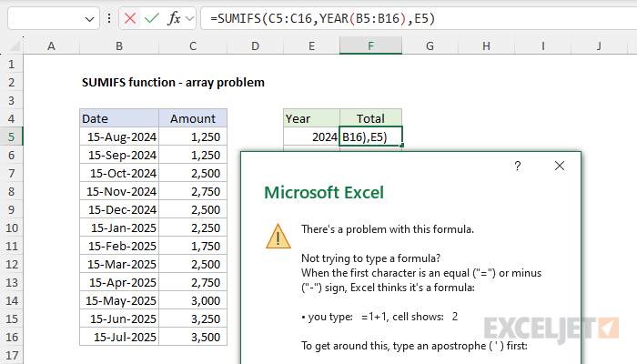
Task: Select the date cell 15-Jun-2025
Action: click(119, 318)
